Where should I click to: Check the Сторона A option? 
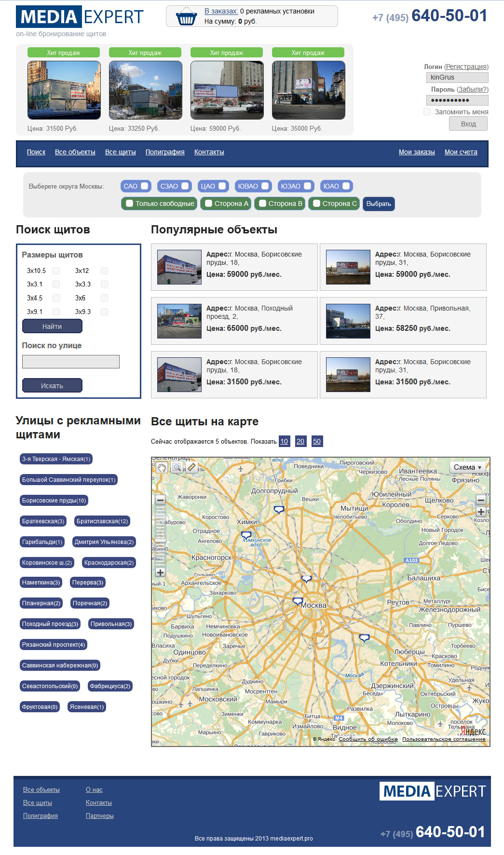pyautogui.click(x=208, y=204)
